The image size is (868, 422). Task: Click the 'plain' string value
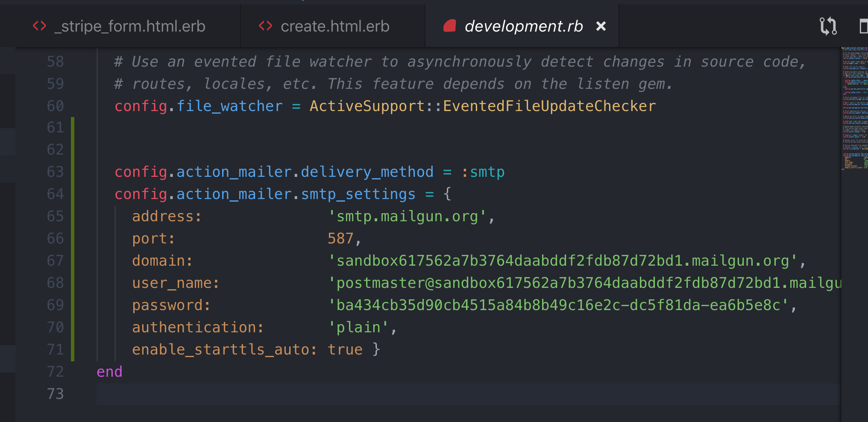[x=358, y=328]
